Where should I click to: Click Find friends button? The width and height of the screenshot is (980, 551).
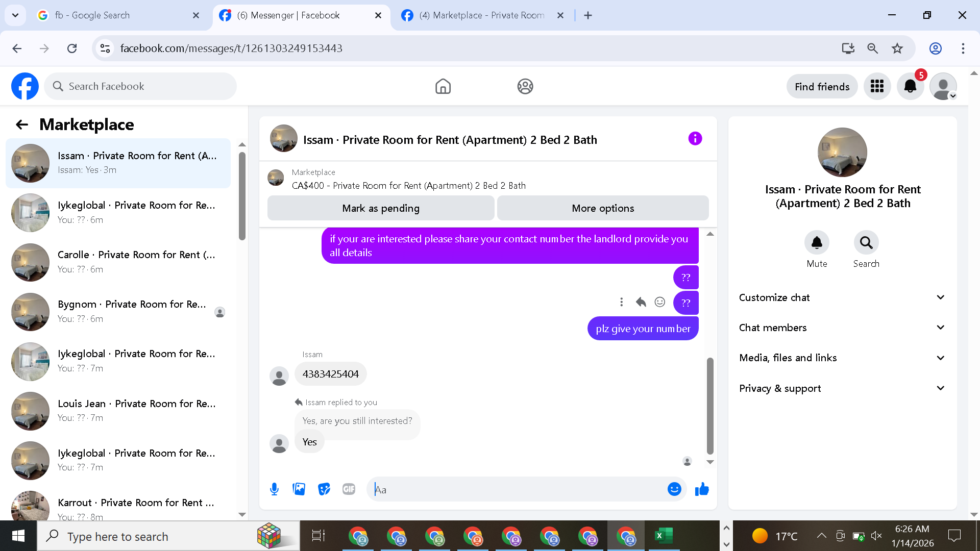point(822,87)
